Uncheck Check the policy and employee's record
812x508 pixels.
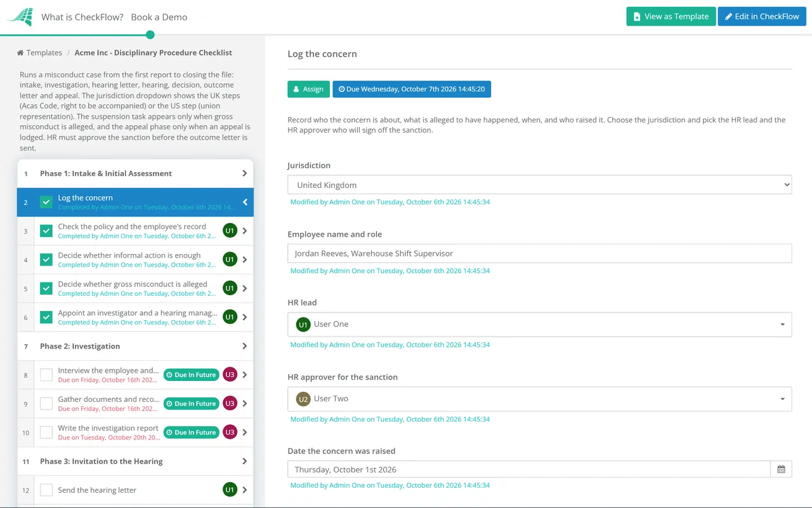tap(46, 231)
